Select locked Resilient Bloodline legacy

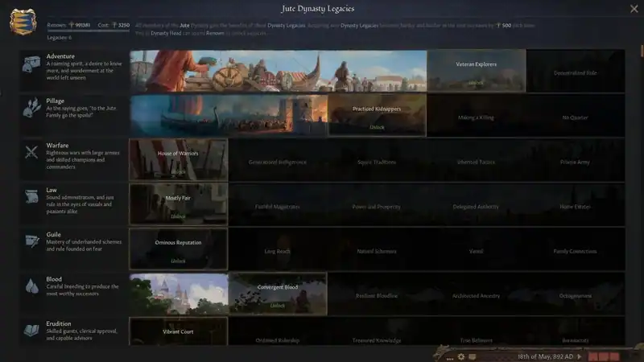(377, 295)
